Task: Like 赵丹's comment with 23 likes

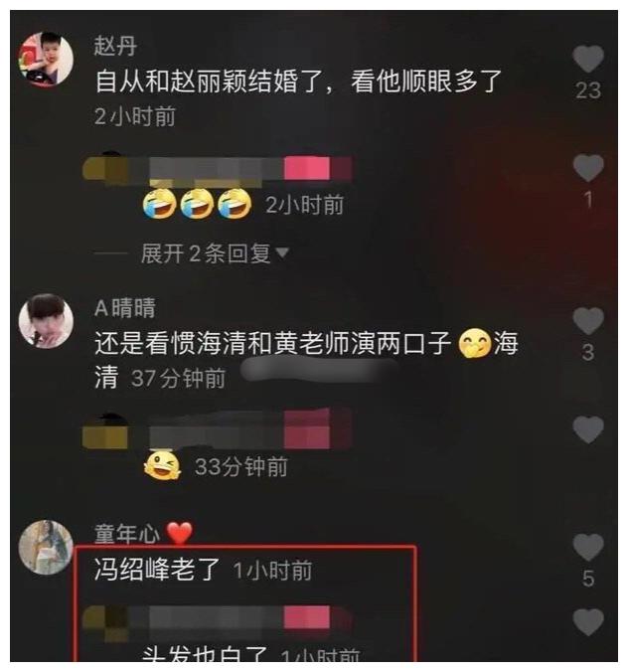Action: [x=588, y=59]
